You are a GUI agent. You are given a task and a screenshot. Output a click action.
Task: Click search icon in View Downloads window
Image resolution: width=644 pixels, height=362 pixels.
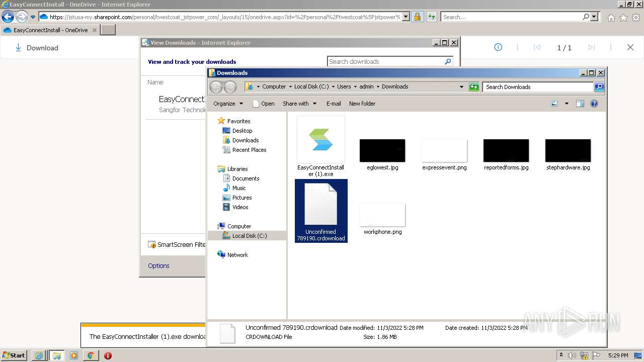pyautogui.click(x=448, y=61)
